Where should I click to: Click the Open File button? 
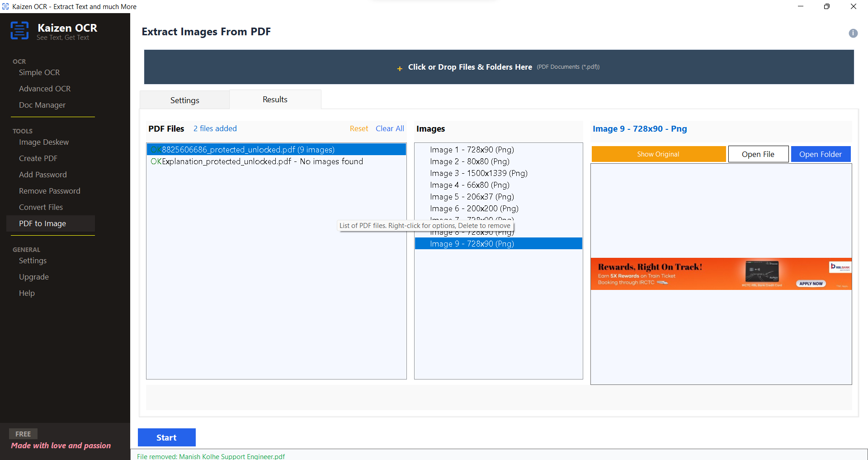[x=758, y=154]
